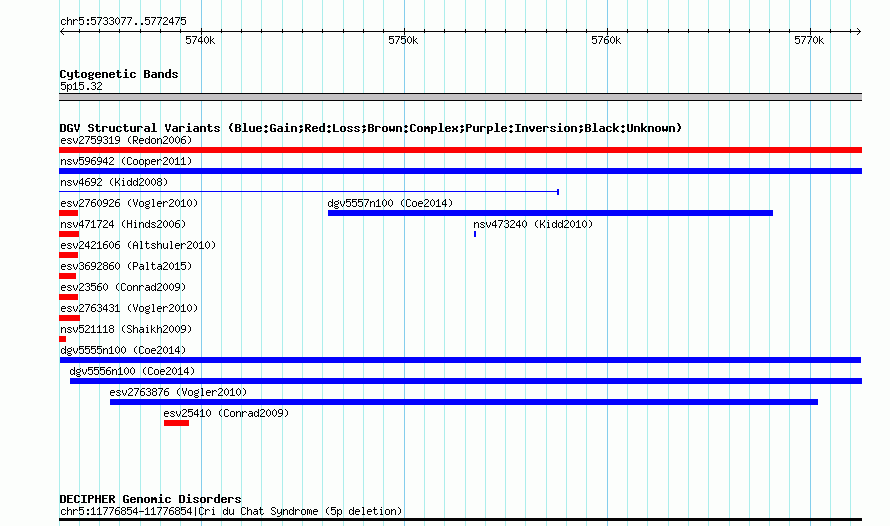Click the gray 5p15.32 cytogenetic band bar
The height and width of the screenshot is (526, 890).
[x=460, y=97]
